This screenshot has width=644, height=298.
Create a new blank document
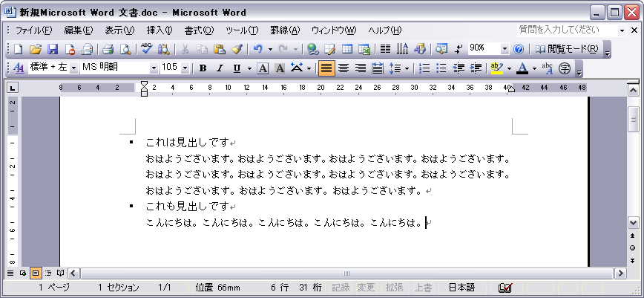[x=18, y=49]
